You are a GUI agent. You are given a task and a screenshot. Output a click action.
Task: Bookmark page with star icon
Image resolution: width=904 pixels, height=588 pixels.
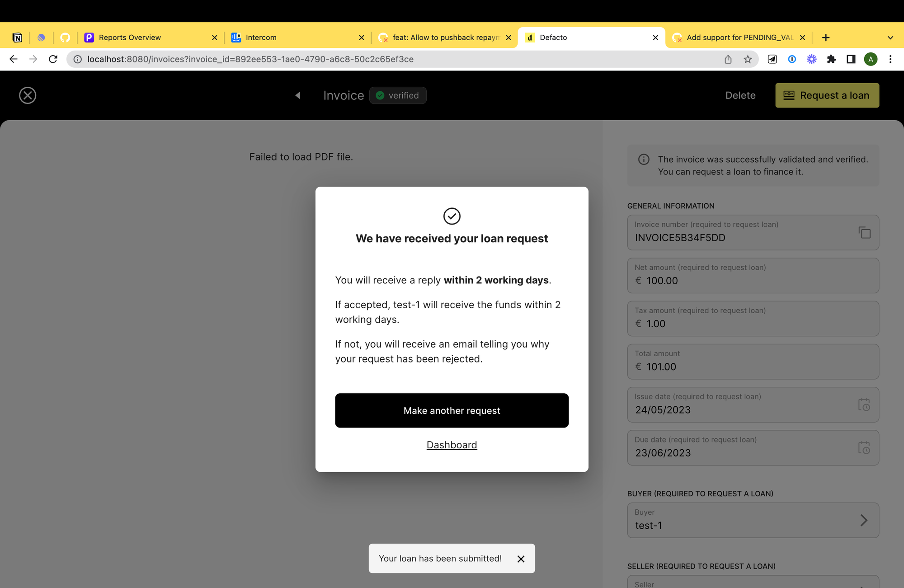click(x=748, y=59)
